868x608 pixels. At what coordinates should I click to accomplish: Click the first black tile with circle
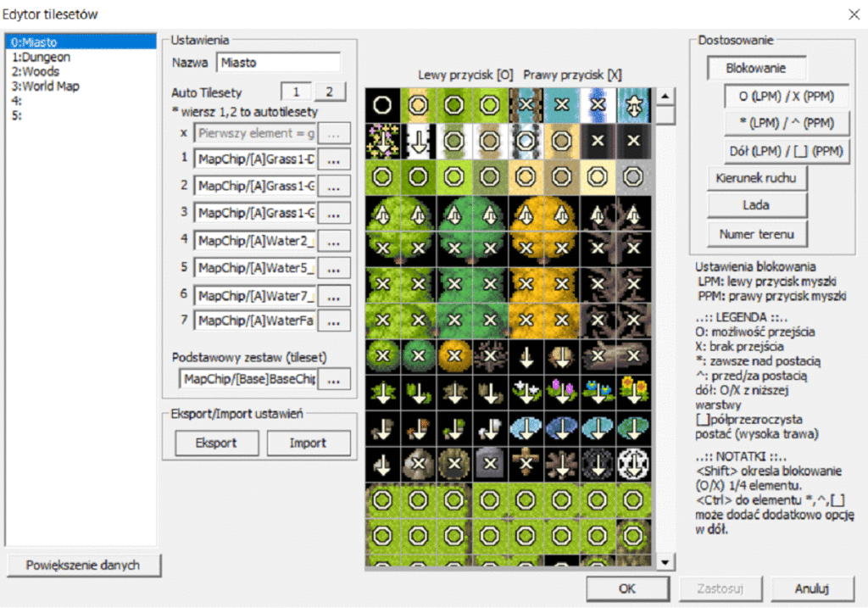pyautogui.click(x=382, y=105)
